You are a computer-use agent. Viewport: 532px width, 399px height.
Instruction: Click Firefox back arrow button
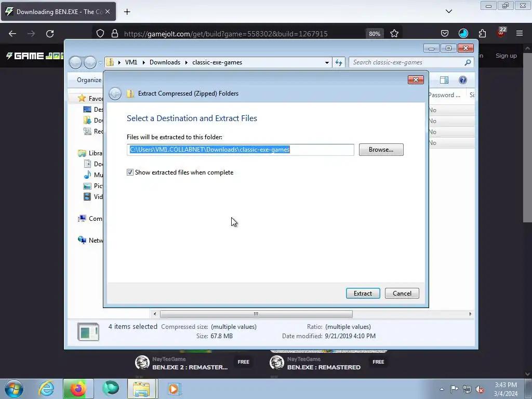click(x=12, y=34)
